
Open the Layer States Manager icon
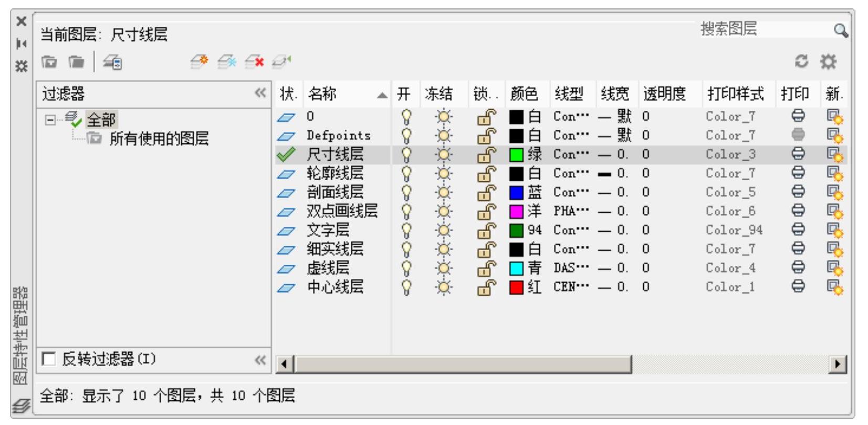point(112,63)
